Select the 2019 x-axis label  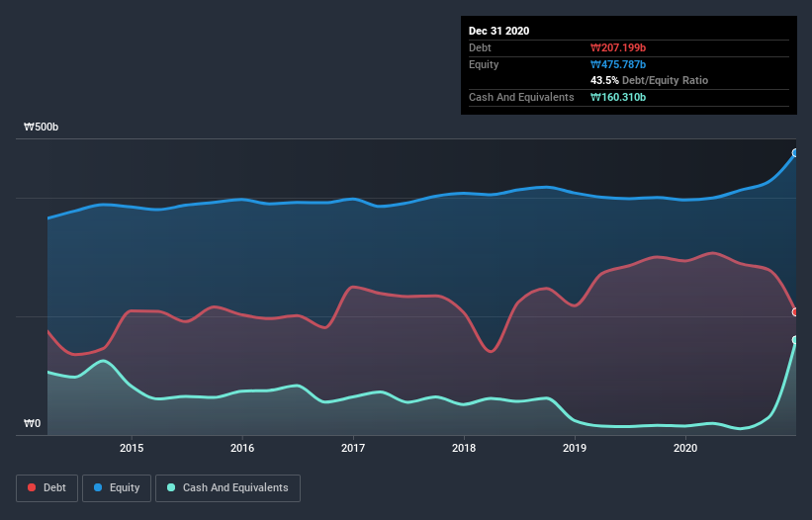tap(575, 448)
